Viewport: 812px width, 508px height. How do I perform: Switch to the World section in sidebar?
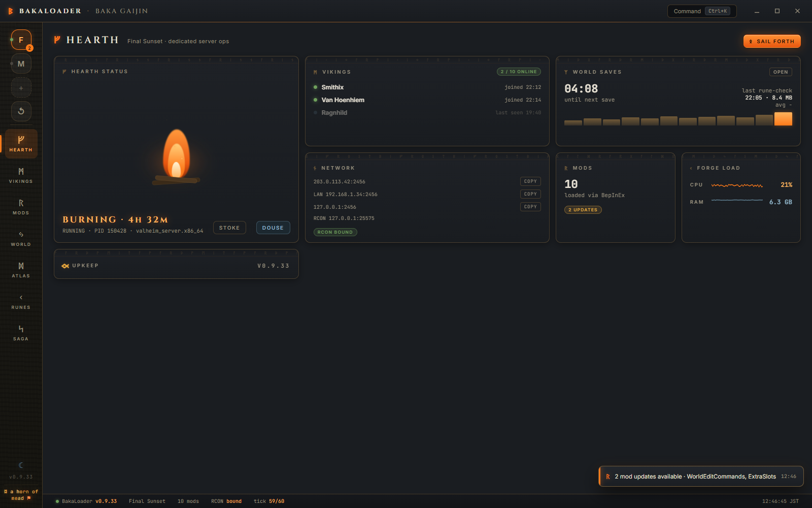point(21,238)
